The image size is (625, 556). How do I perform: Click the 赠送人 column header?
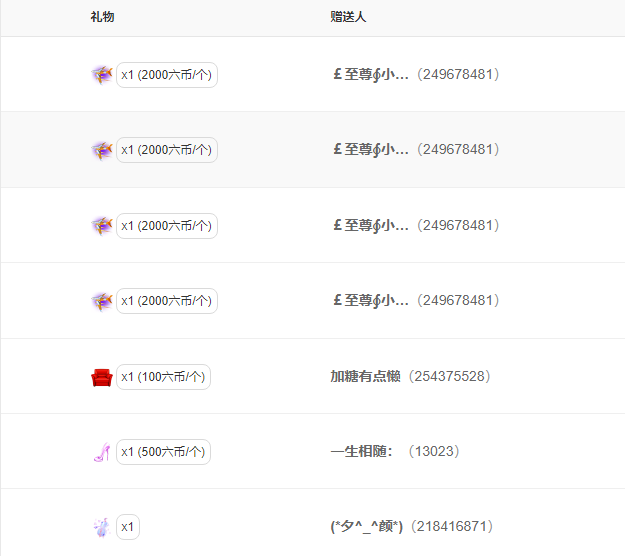click(x=348, y=17)
